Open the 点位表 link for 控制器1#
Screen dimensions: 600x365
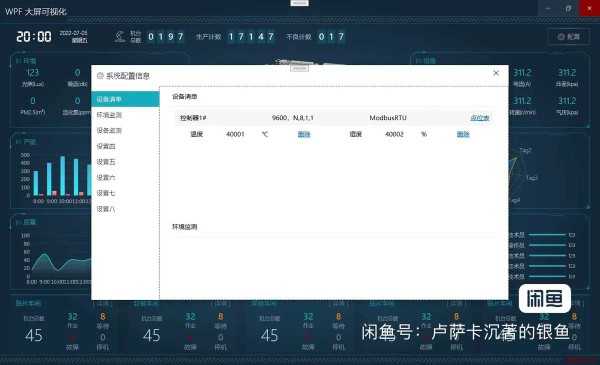click(x=479, y=118)
